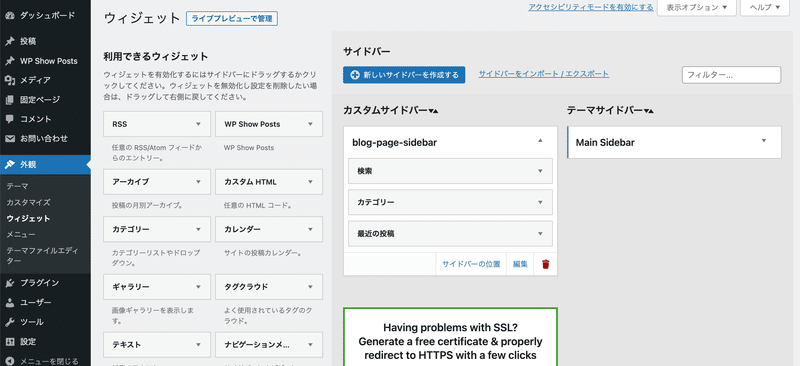The height and width of the screenshot is (366, 800).
Task: Open サイドバーをインポート / エクスポート link
Action: [x=543, y=74]
